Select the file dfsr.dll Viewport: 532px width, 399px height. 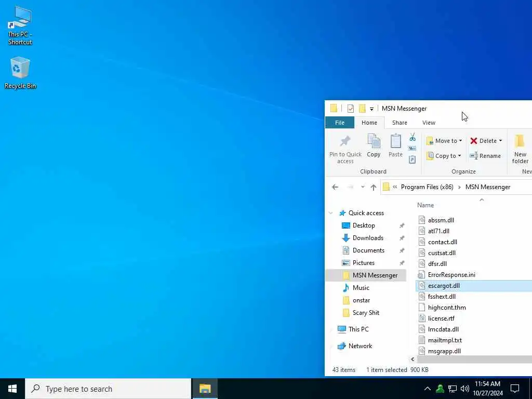click(x=437, y=263)
